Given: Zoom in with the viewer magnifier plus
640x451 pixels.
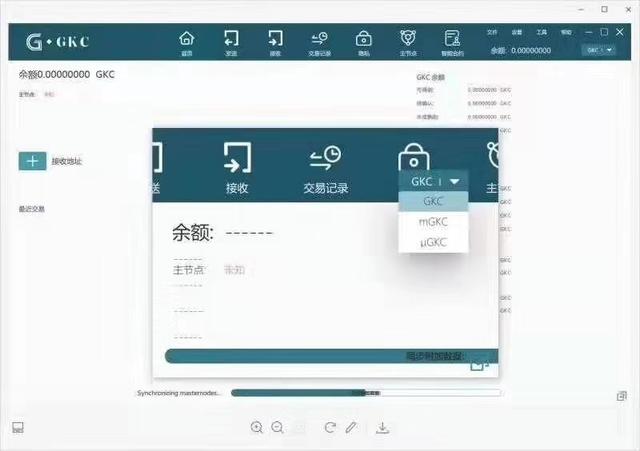Looking at the screenshot, I should [257, 427].
